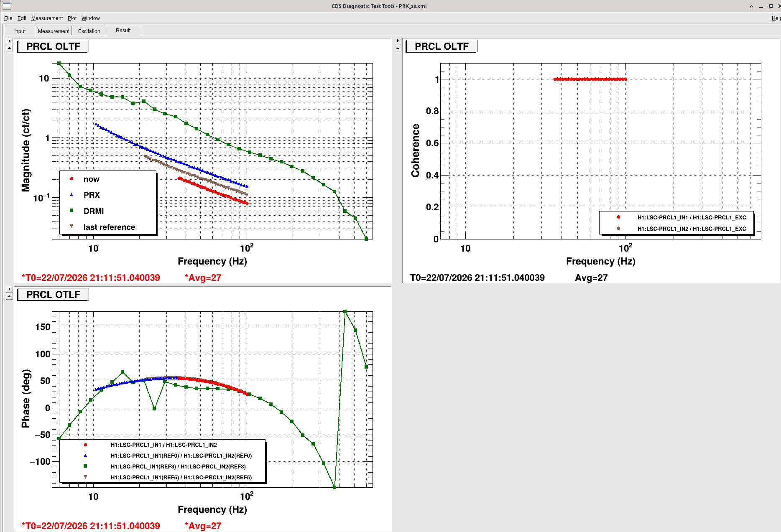Click green DRMI square in legend

(x=71, y=211)
